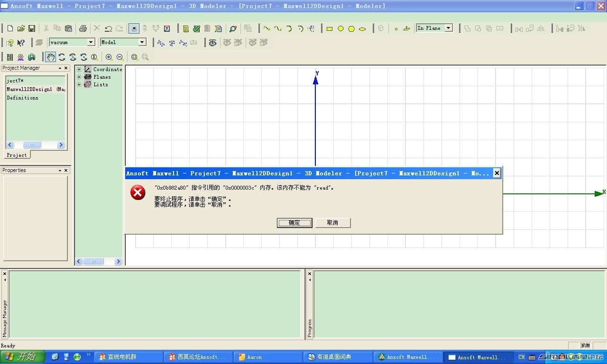Click the validation checkmark icon
Viewport: 607px width, 364px height.
[x=196, y=28]
